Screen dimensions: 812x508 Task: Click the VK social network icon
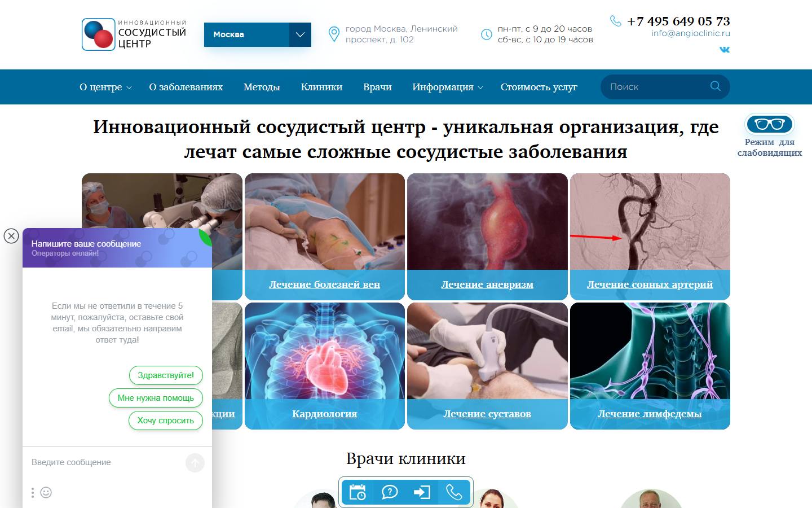[x=725, y=49]
